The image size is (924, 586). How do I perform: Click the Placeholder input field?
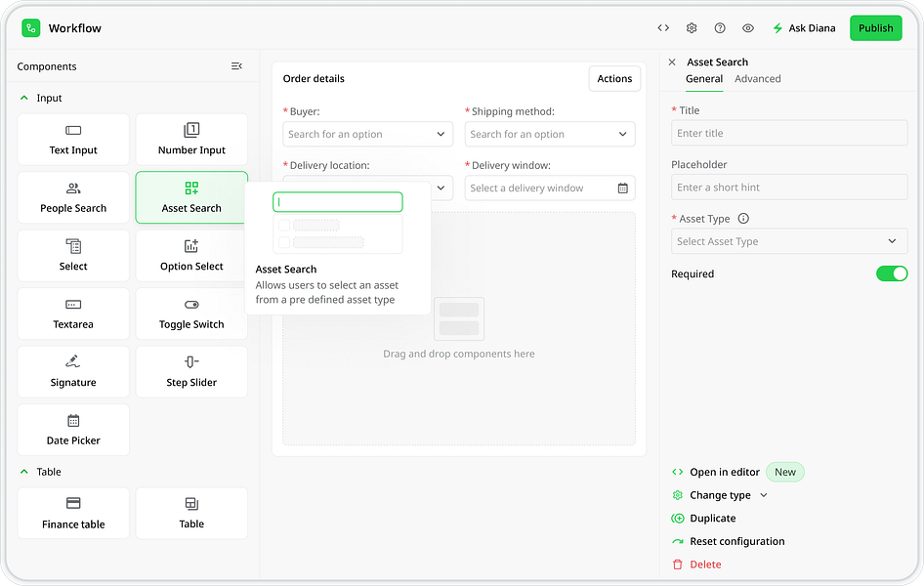(x=789, y=188)
